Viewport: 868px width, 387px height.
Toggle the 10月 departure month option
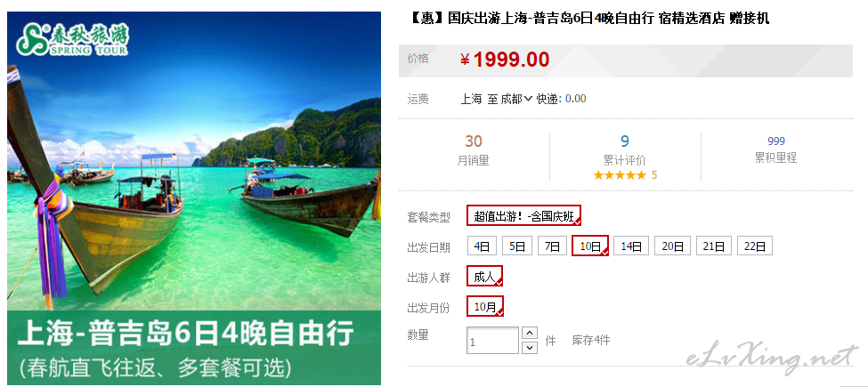click(x=485, y=306)
